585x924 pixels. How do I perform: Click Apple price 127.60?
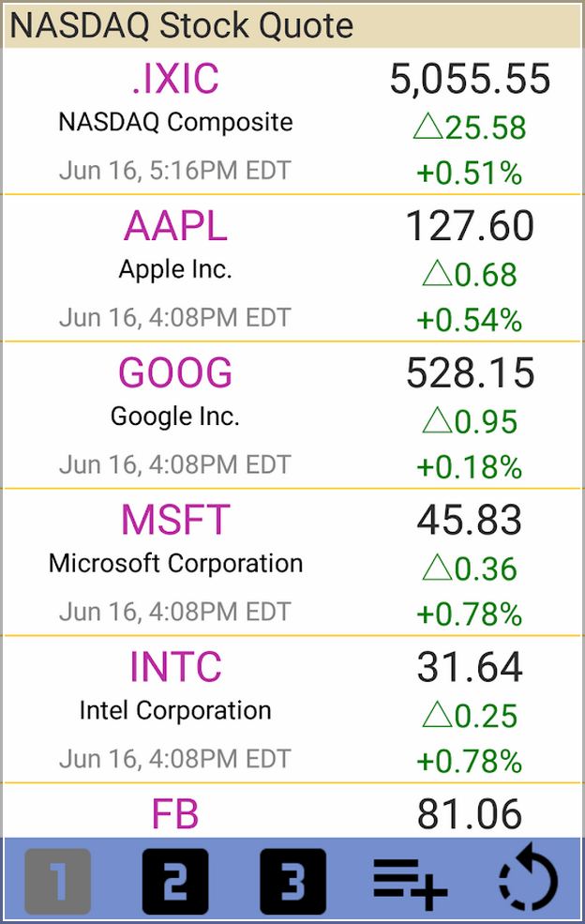(x=470, y=225)
